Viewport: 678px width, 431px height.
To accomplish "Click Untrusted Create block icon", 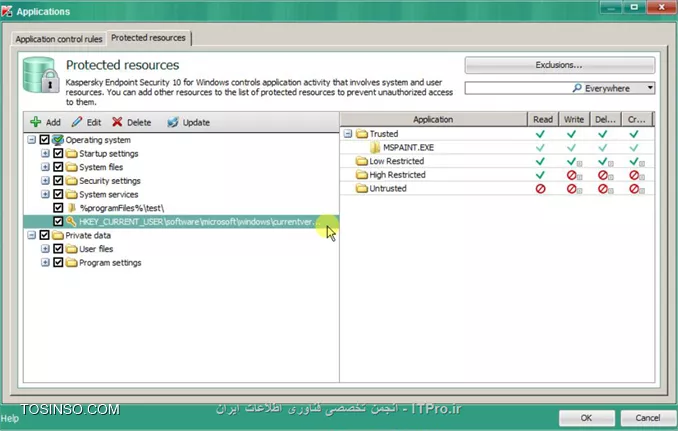I will 634,189.
